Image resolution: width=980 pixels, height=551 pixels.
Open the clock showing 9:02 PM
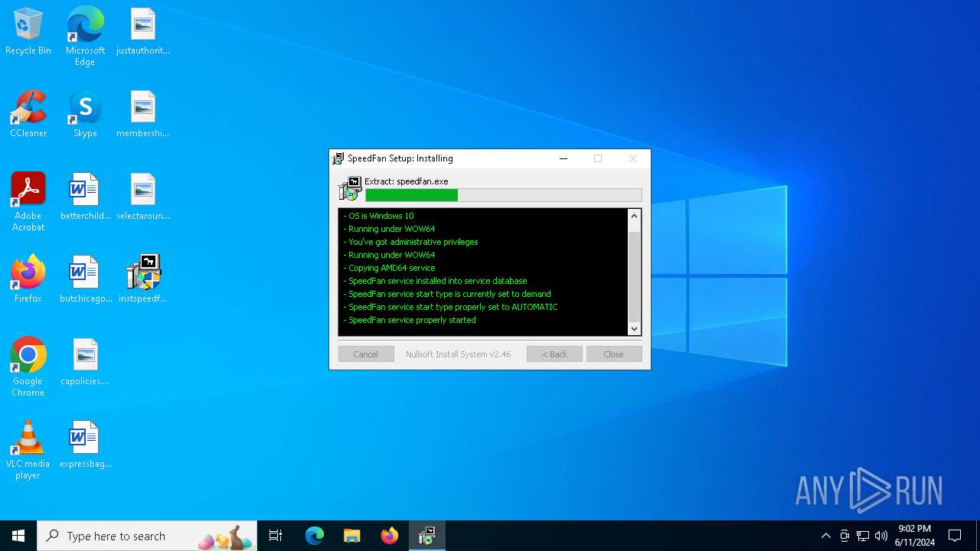914,536
